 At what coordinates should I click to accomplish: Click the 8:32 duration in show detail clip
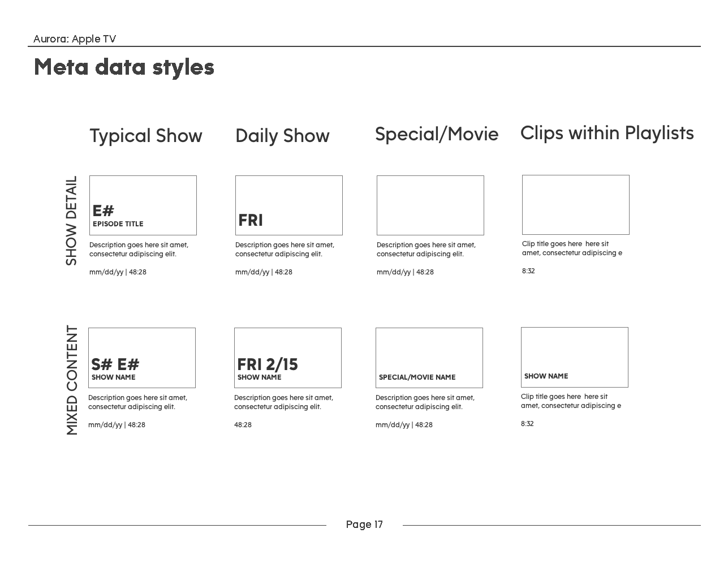(x=528, y=271)
